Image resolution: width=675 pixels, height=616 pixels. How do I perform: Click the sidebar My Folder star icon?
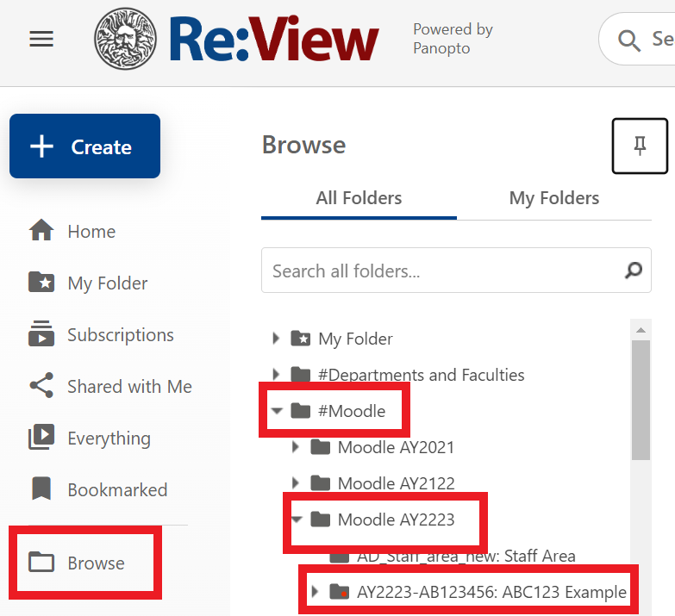click(x=41, y=283)
